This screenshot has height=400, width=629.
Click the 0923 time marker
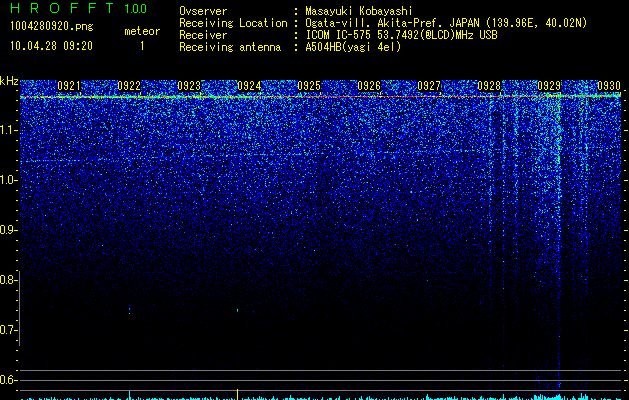click(189, 86)
